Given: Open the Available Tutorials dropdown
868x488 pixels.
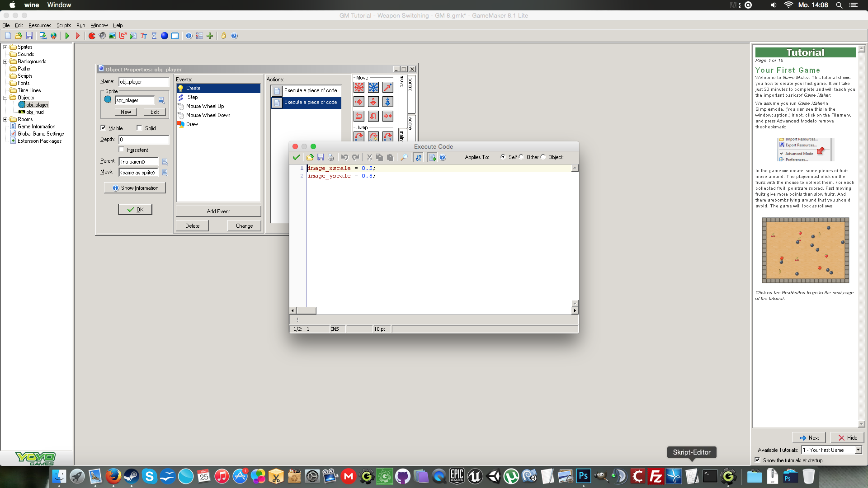Looking at the screenshot, I should (x=858, y=450).
